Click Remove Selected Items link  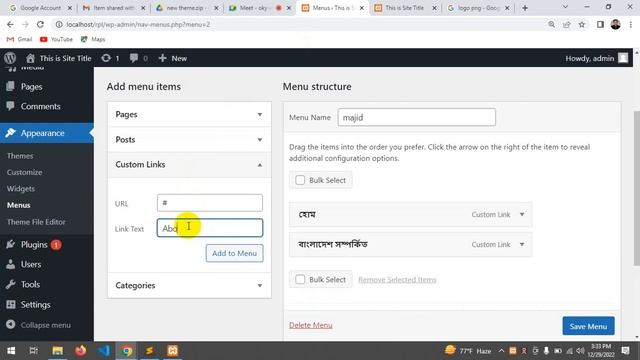pos(397,280)
